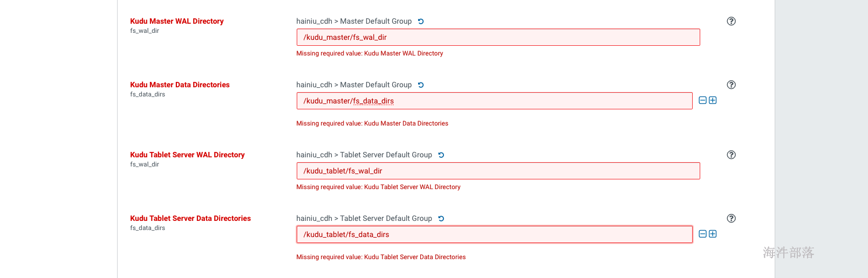This screenshot has height=278, width=868.
Task: Open help for Kudu Tablet Server WAL Directory
Action: pos(731,155)
